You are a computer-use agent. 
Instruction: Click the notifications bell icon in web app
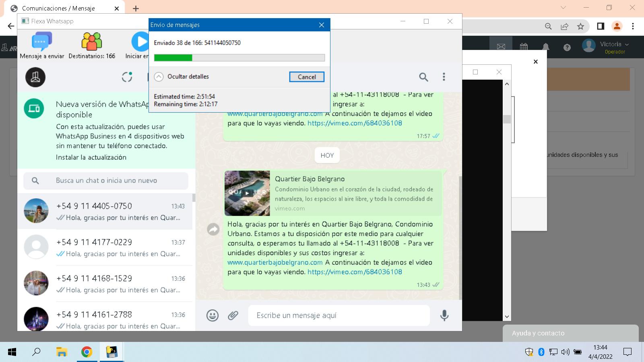tap(545, 47)
